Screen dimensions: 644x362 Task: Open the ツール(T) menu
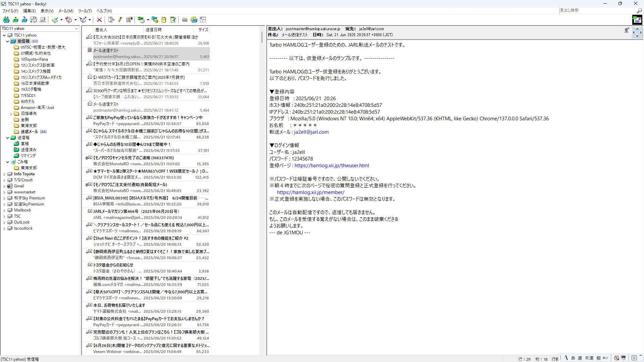[85, 11]
